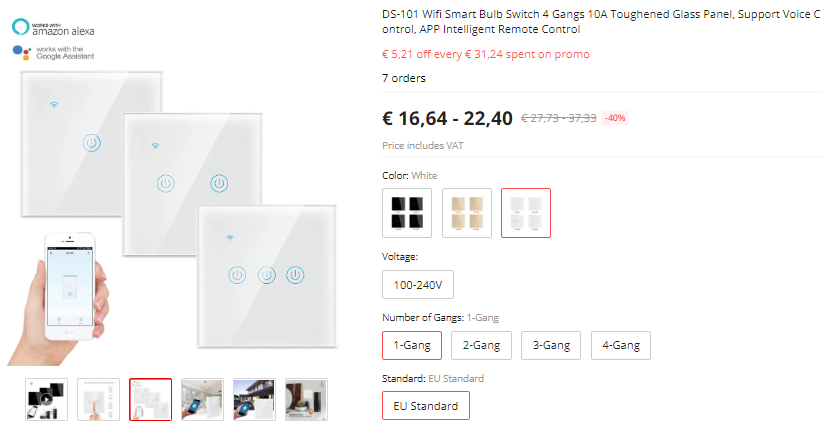Image resolution: width=828 pixels, height=433 pixels.
Task: Select the EU Standard option
Action: pyautogui.click(x=425, y=406)
